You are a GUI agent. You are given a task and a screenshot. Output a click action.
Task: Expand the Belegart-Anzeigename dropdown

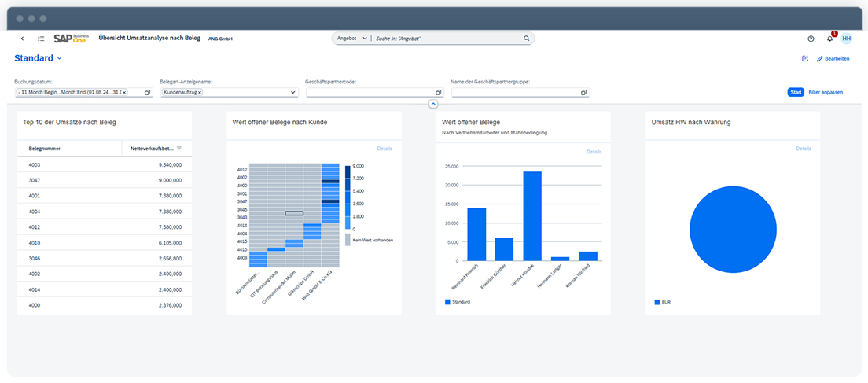[292, 93]
